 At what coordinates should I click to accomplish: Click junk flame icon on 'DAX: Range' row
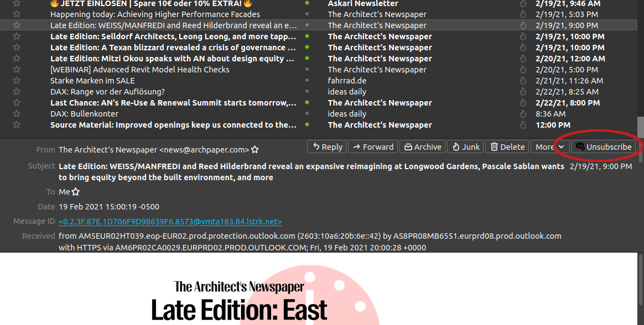click(x=523, y=92)
